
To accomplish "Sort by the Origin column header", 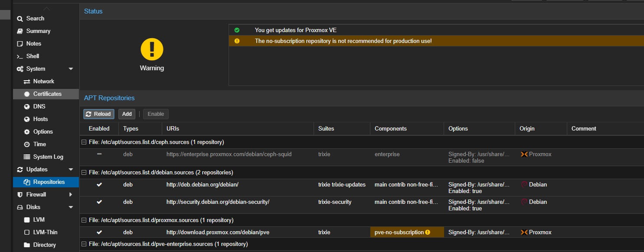I will click(541, 129).
